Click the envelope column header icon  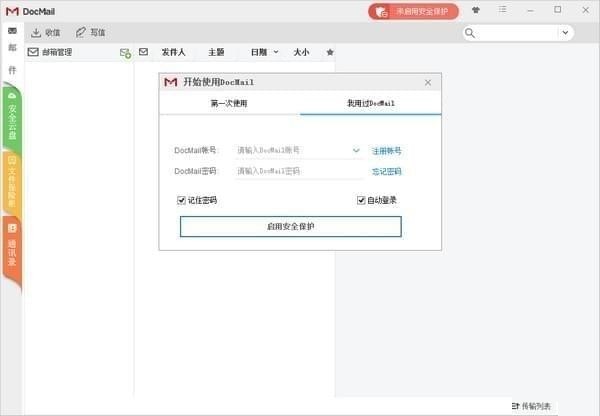(x=143, y=52)
